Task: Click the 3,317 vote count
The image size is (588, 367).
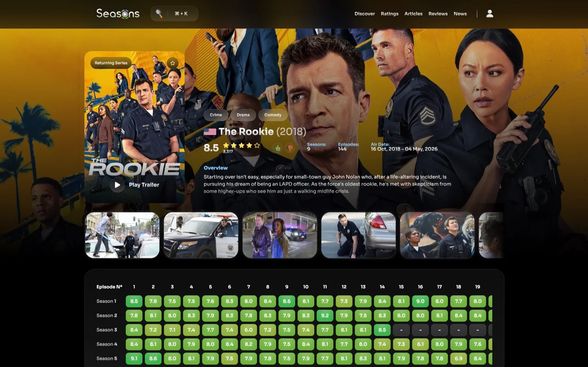Action: pos(228,151)
